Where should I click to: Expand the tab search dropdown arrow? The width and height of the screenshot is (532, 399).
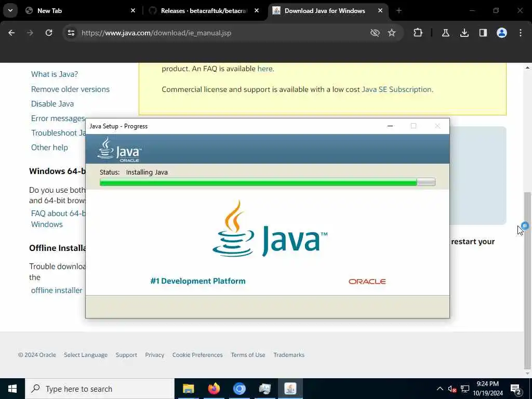click(x=10, y=10)
